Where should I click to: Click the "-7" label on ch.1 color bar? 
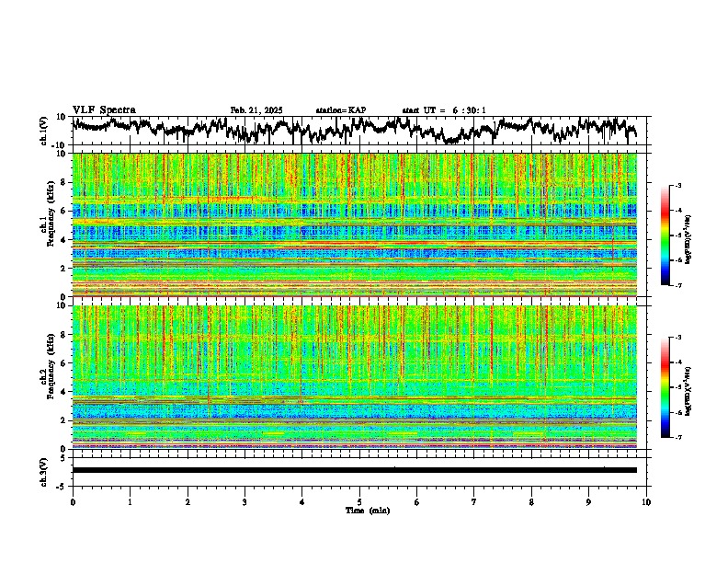[678, 285]
